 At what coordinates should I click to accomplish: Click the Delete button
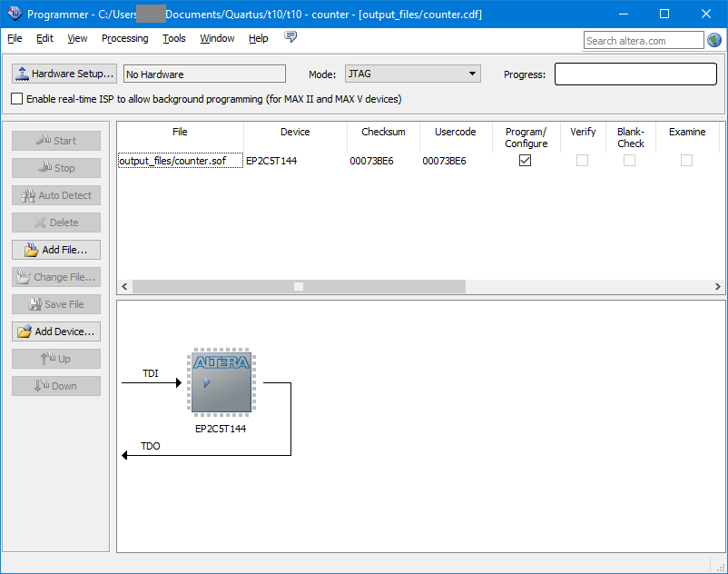(56, 223)
